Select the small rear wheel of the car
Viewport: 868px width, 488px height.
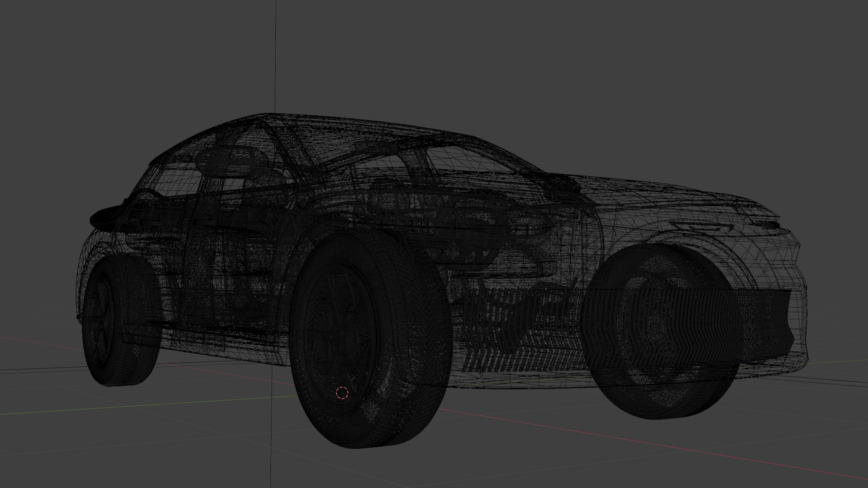[x=122, y=320]
